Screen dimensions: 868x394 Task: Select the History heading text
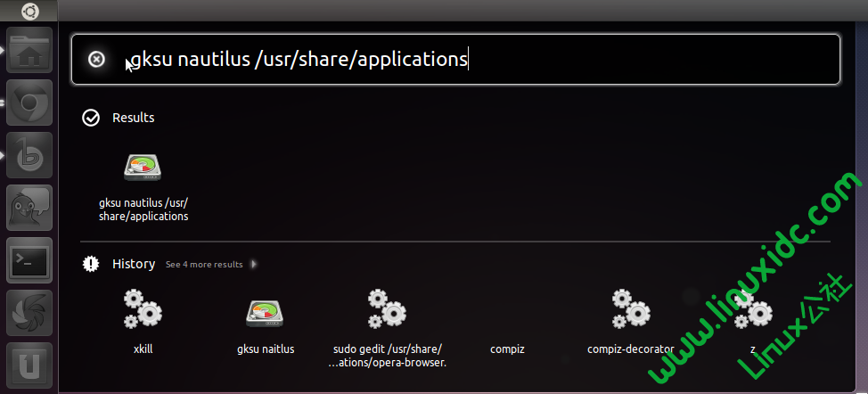click(134, 264)
